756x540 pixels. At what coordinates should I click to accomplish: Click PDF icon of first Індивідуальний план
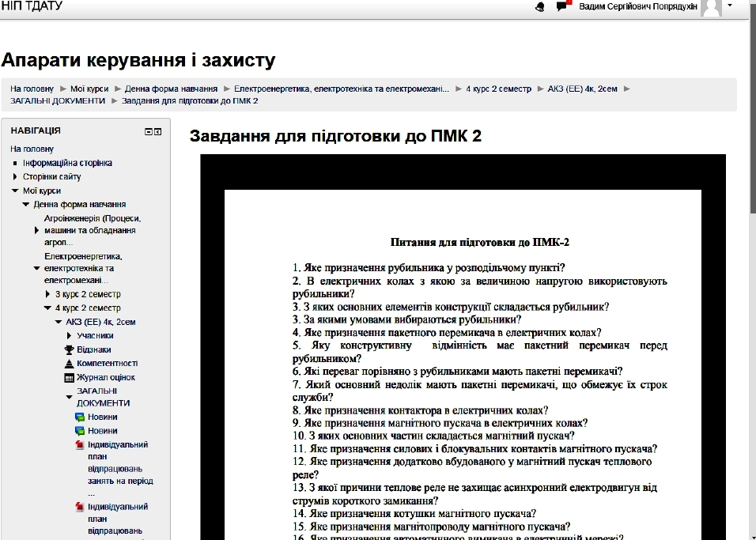(x=80, y=445)
